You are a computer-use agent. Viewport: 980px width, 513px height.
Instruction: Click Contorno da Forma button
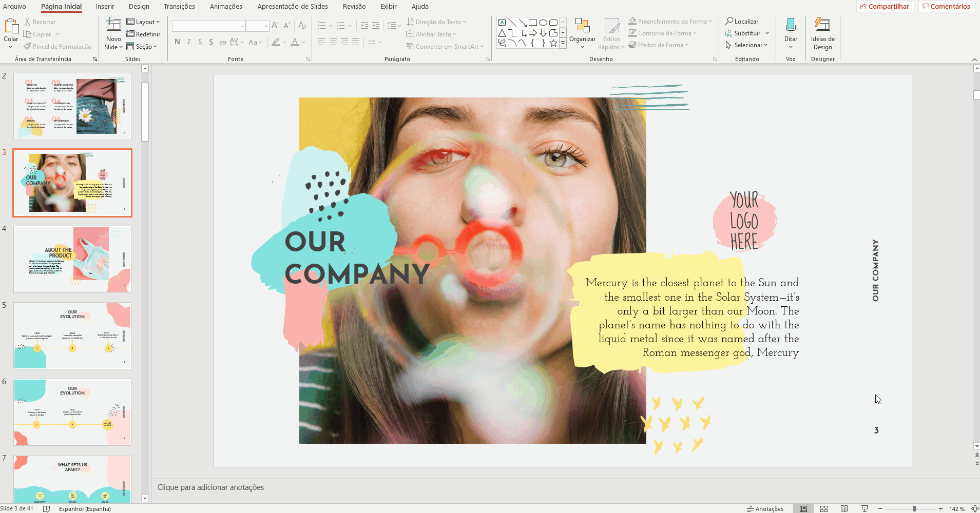point(663,33)
